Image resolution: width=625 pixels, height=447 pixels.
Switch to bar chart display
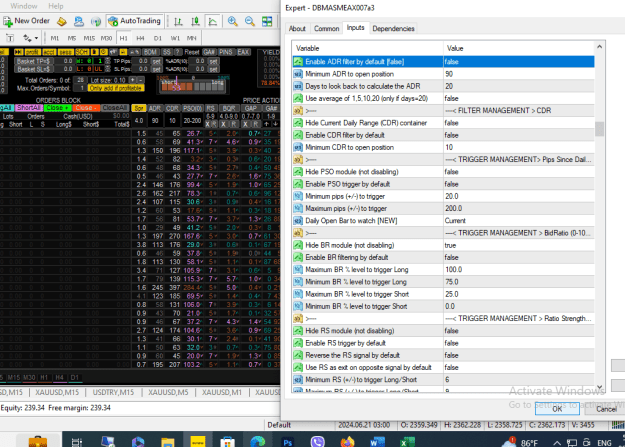[178, 22]
